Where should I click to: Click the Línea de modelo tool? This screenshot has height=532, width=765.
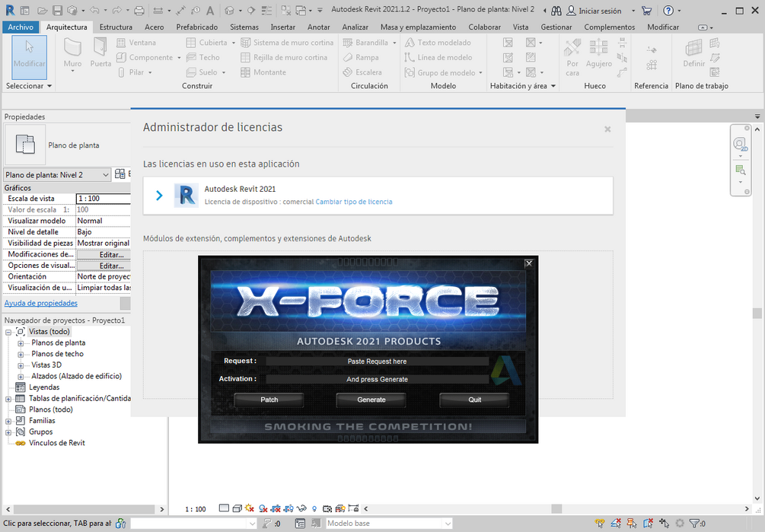tap(438, 58)
